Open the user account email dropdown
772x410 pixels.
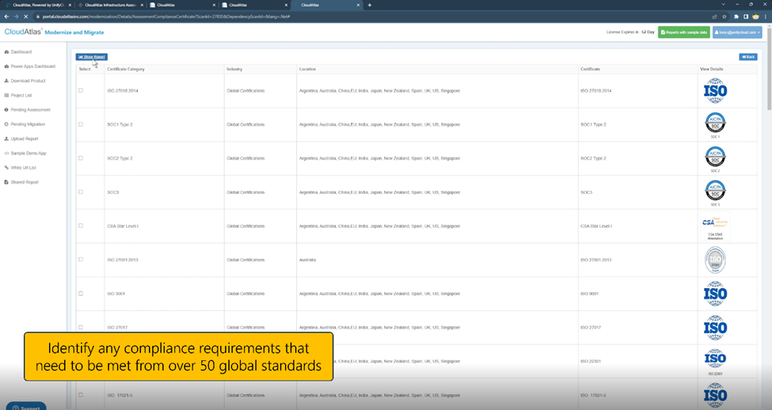(x=737, y=32)
